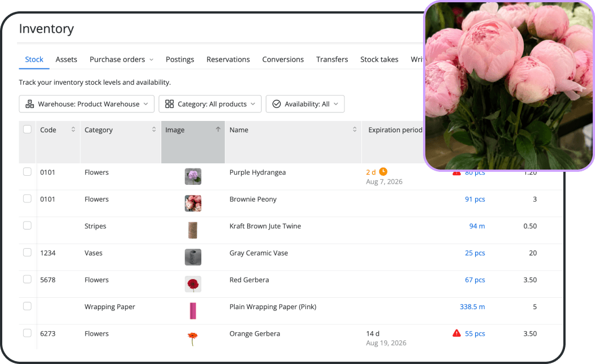
Task: Click orange clock expiry icon for Purple Hydrangea
Action: pyautogui.click(x=383, y=172)
